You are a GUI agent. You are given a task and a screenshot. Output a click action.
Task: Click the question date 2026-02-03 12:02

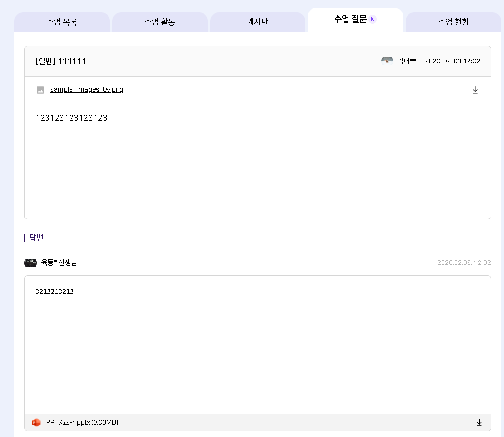click(452, 61)
